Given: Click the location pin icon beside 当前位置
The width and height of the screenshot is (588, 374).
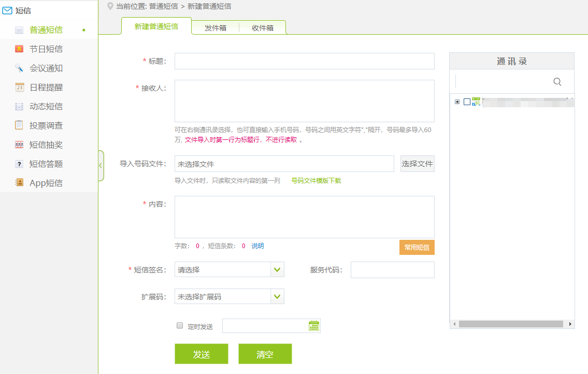Looking at the screenshot, I should (x=110, y=6).
